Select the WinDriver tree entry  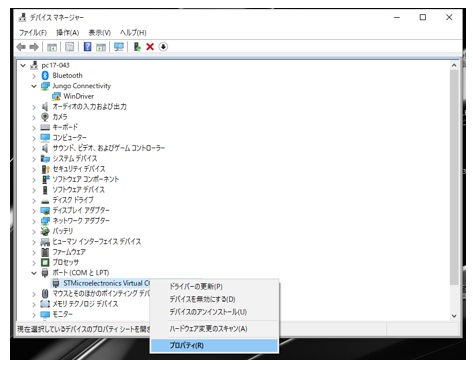click(79, 96)
